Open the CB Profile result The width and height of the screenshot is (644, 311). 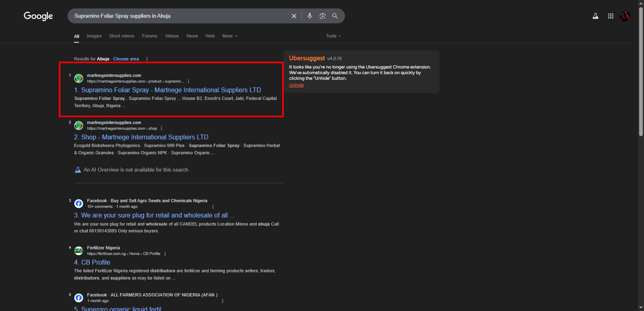(x=92, y=263)
